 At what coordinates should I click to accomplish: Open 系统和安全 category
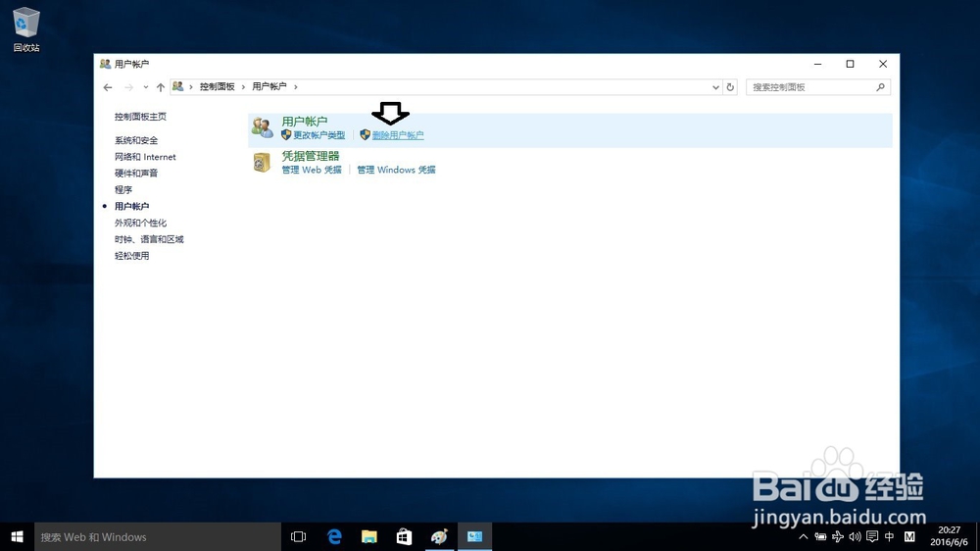135,140
